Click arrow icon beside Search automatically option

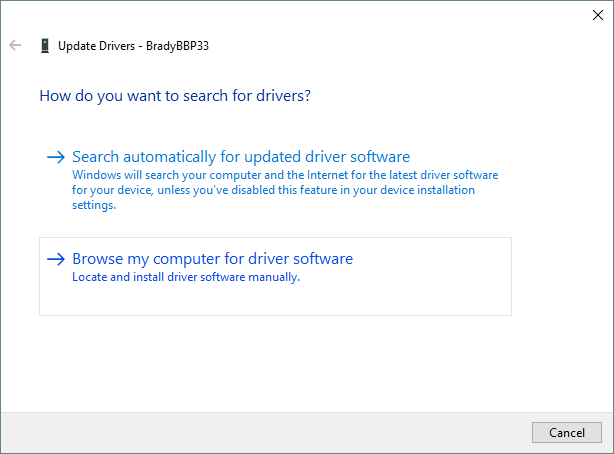56,157
